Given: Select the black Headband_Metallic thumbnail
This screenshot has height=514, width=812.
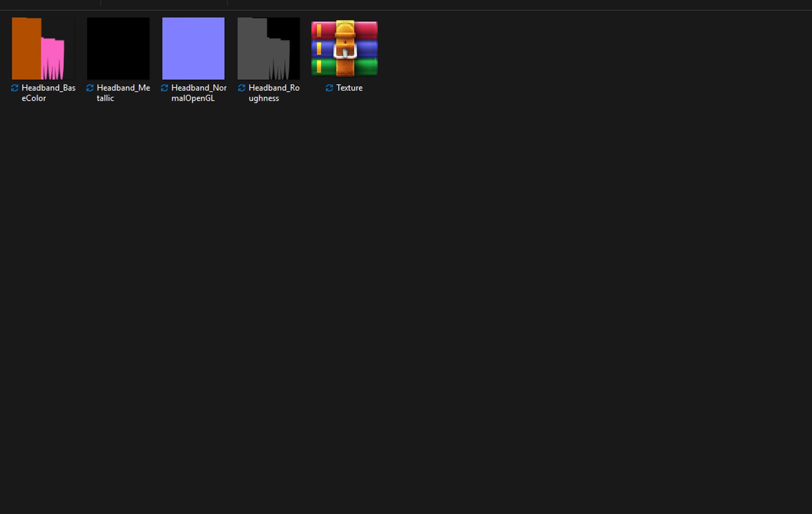Looking at the screenshot, I should coord(118,49).
